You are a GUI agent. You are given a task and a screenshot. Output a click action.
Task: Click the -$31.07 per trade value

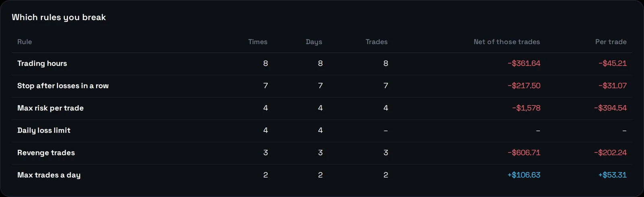612,86
